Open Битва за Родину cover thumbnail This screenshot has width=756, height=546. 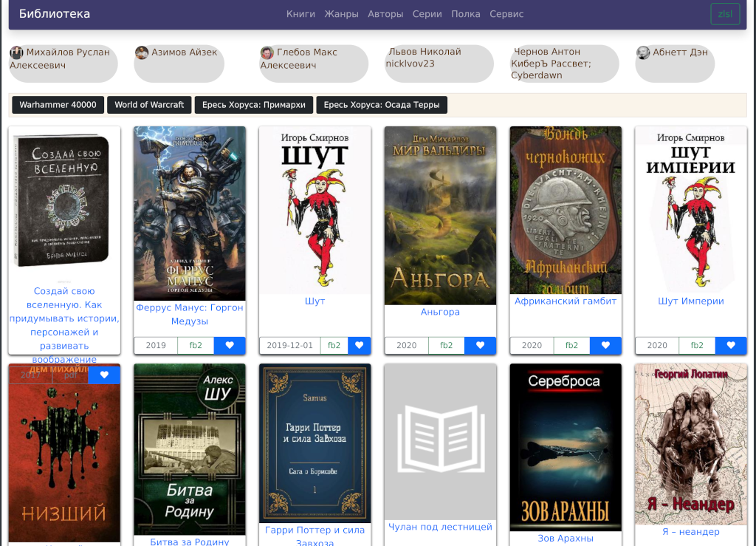(190, 449)
